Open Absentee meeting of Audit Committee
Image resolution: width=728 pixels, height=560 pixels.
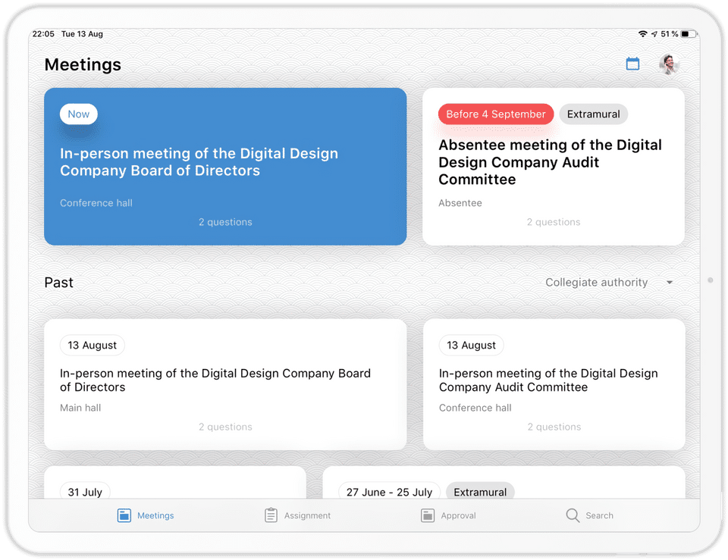coord(553,166)
